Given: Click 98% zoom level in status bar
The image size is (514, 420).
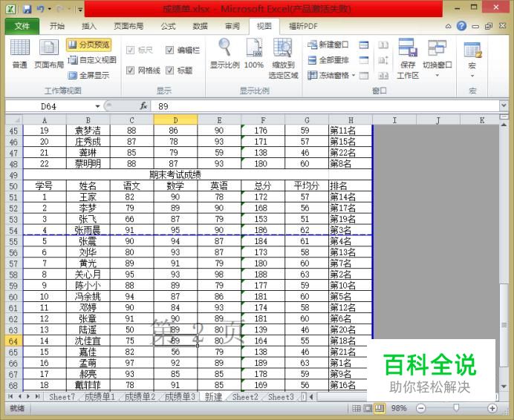Looking at the screenshot, I should tap(399, 408).
